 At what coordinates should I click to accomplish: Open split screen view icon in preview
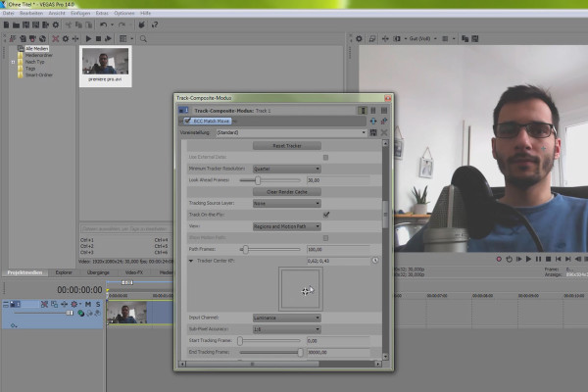[x=397, y=38]
